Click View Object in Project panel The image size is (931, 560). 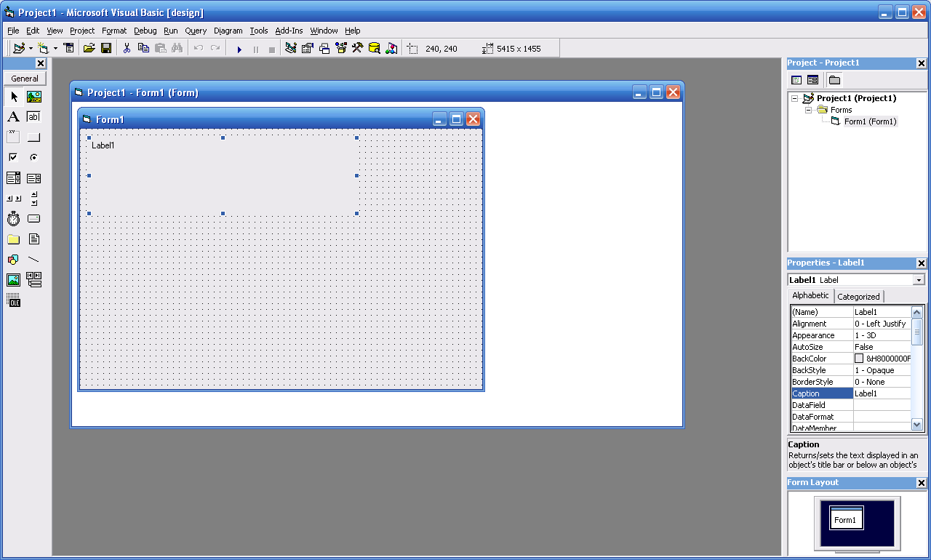(x=812, y=80)
